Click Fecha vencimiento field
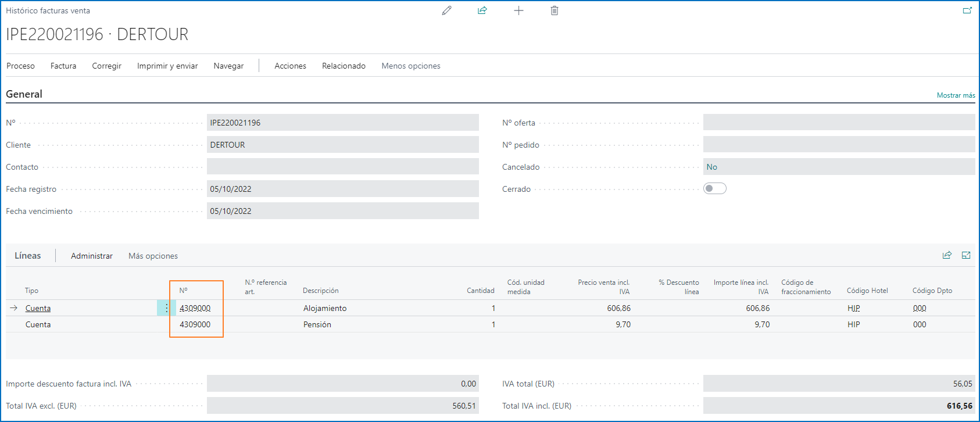The image size is (980, 422). click(343, 210)
